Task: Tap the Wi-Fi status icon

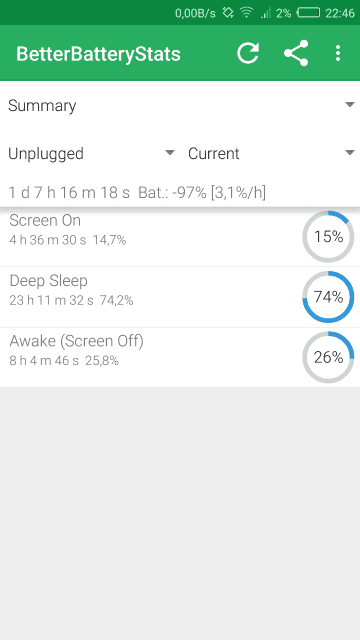Action: [x=247, y=13]
